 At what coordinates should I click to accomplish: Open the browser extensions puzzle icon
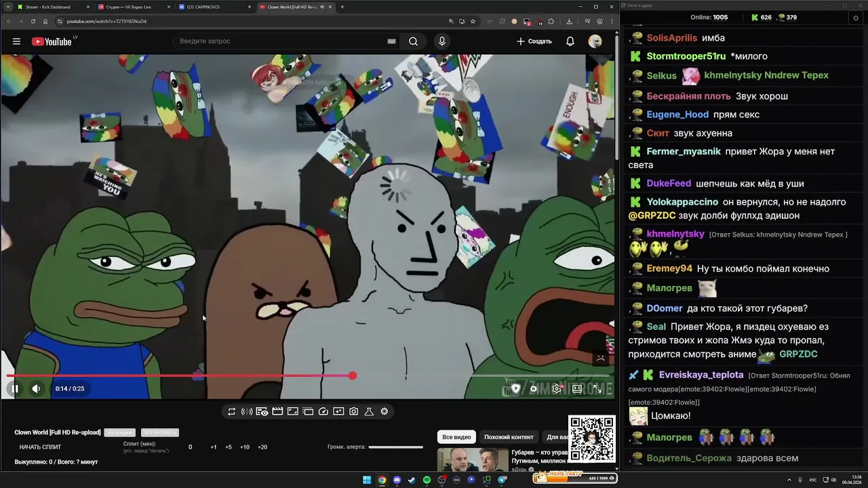[551, 21]
